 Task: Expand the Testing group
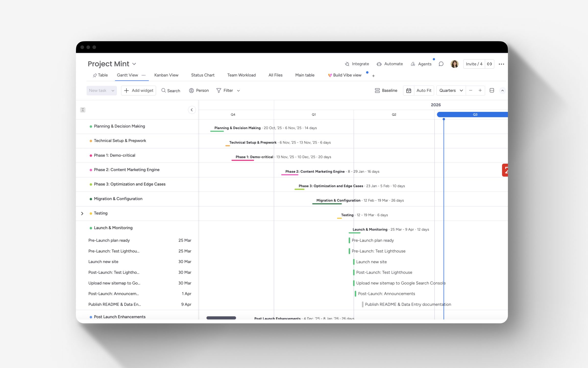point(82,213)
